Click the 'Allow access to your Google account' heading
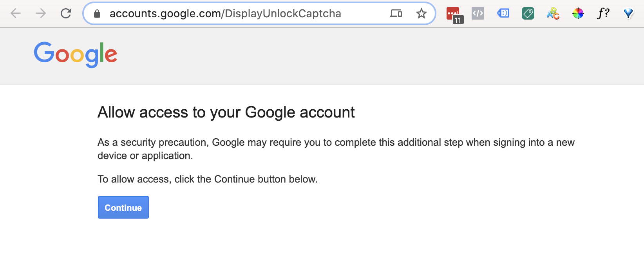Screen dimensions: 644x257 coord(226,112)
